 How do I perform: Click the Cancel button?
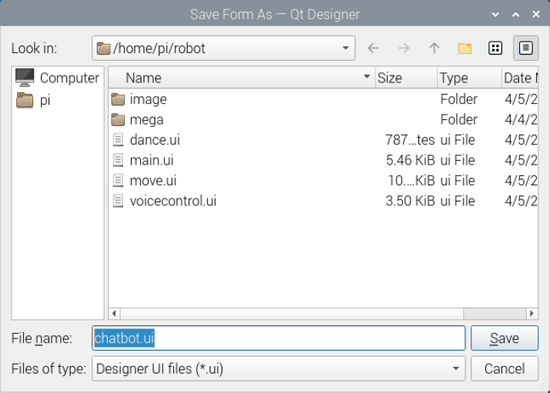click(x=504, y=369)
